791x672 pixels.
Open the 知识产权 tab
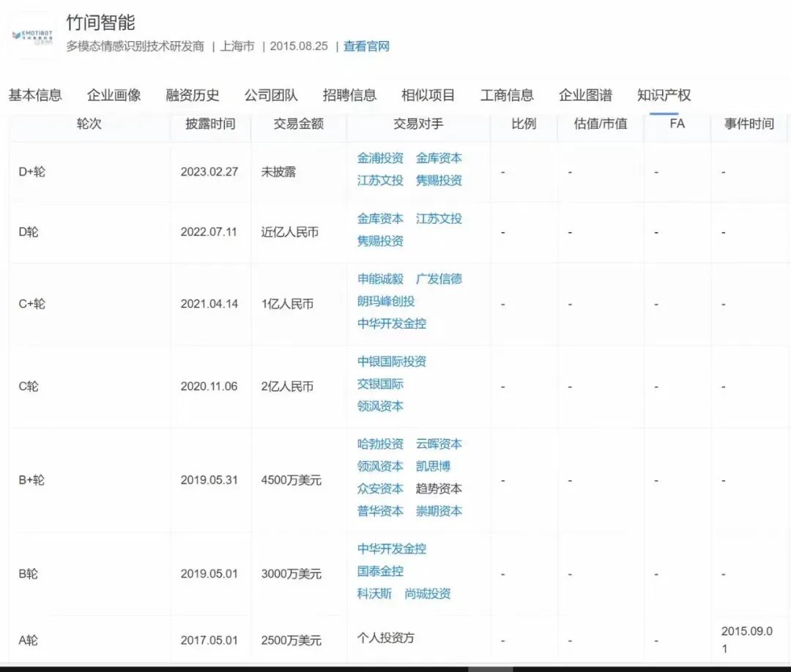pos(664,95)
